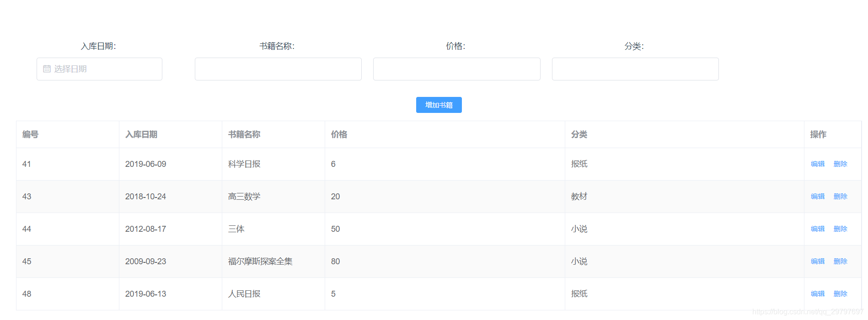
Task: Select the 福尔摩斯探案全集 book name cell
Action: (x=273, y=261)
